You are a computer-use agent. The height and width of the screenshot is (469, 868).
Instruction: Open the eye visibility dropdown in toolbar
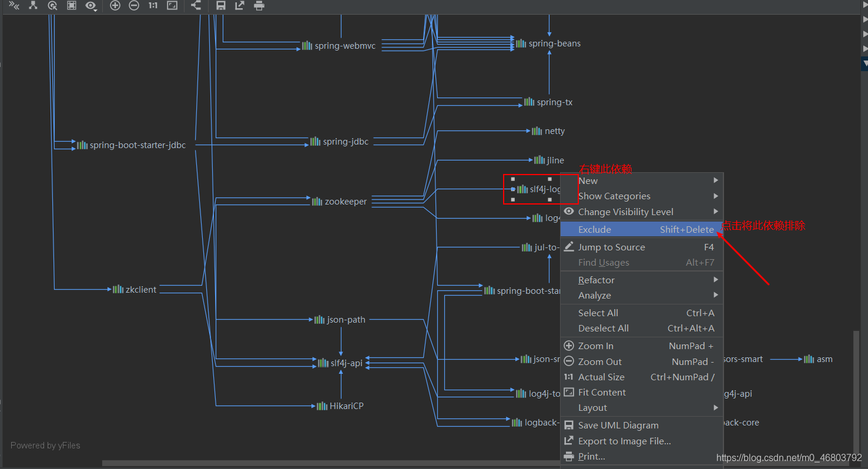click(91, 6)
